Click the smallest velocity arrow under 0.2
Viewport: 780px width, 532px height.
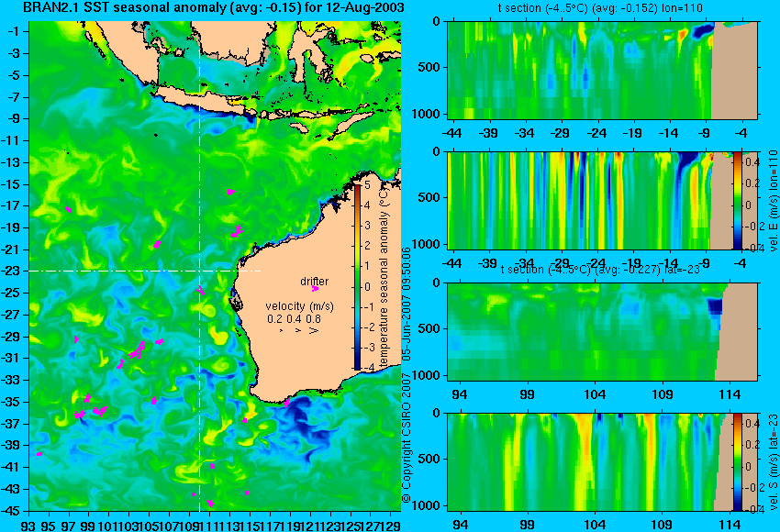[281, 330]
